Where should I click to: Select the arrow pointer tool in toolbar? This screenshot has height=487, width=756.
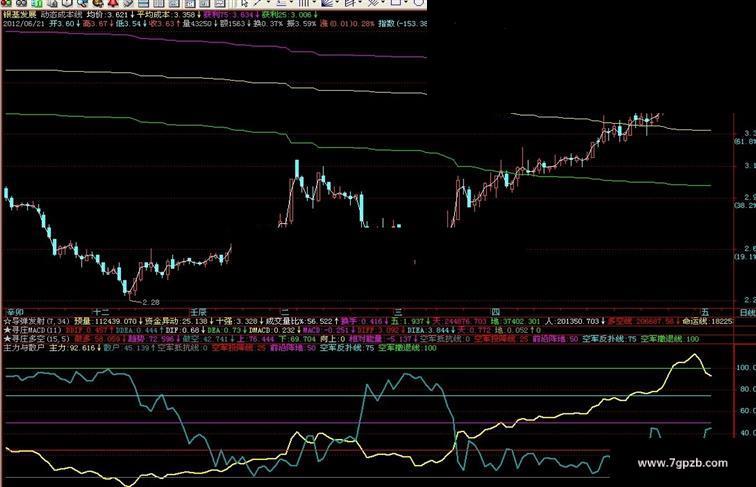[244, 3]
